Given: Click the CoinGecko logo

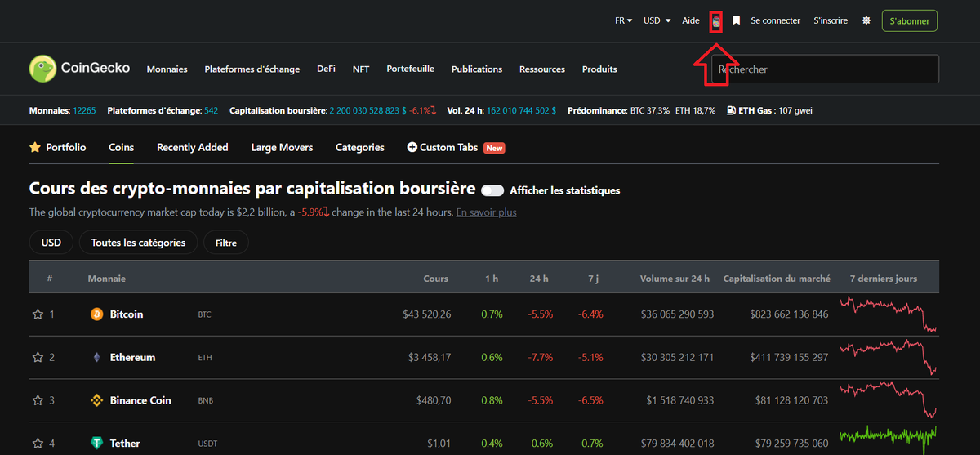Looking at the screenshot, I should (79, 69).
